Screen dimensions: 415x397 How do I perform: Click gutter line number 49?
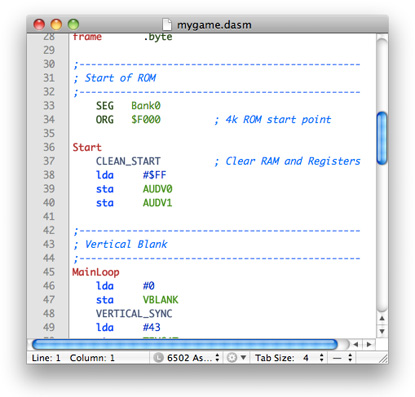pos(49,327)
